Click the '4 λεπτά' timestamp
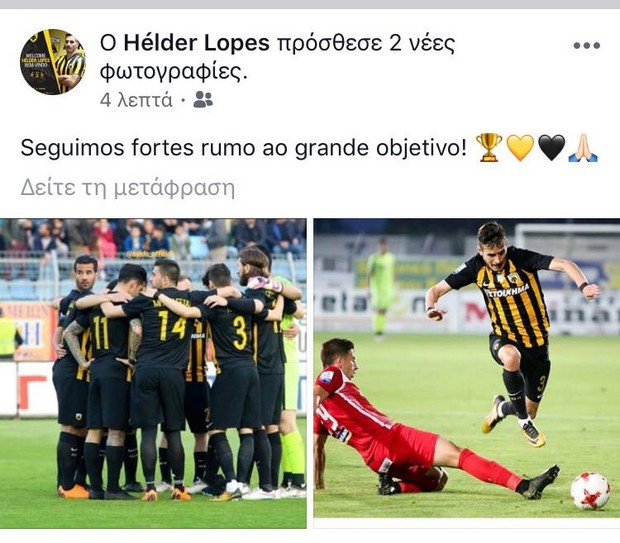Image resolution: width=620 pixels, height=543 pixels. [x=136, y=100]
